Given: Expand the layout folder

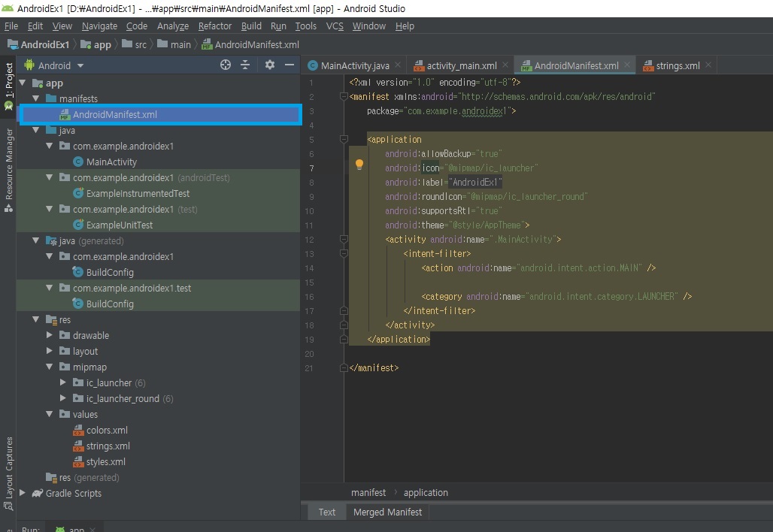Looking at the screenshot, I should [x=50, y=351].
